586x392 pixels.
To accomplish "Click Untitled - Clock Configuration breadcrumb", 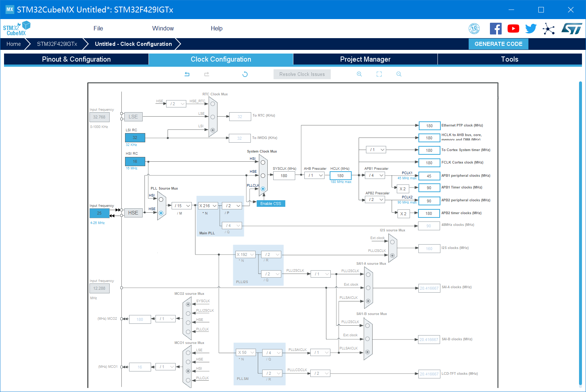I will pyautogui.click(x=133, y=44).
